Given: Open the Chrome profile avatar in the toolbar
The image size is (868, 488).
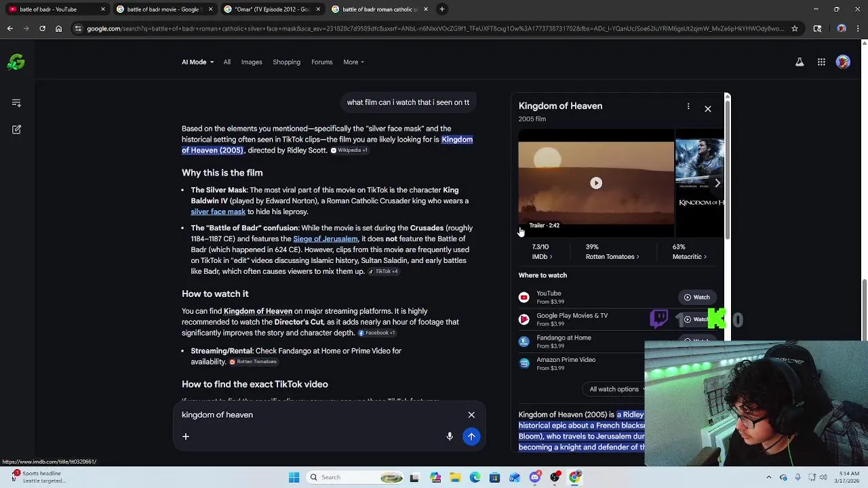Looking at the screenshot, I should click(842, 28).
